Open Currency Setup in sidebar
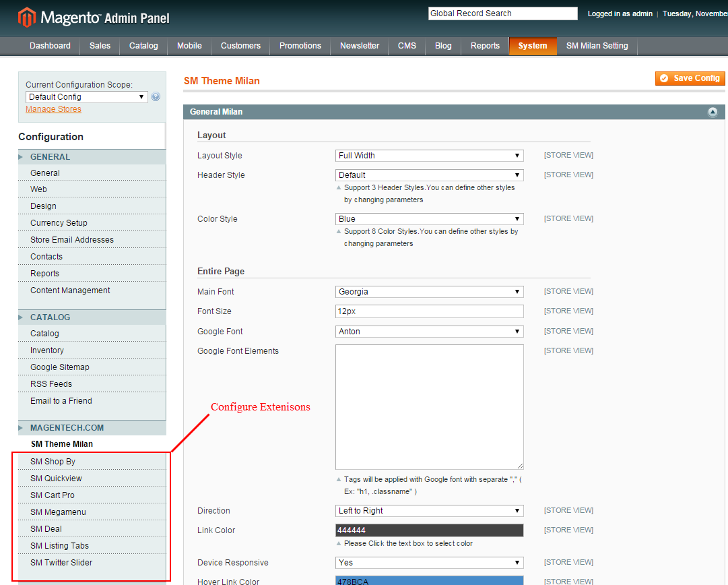Viewport: 728px width, 585px height. (92, 223)
